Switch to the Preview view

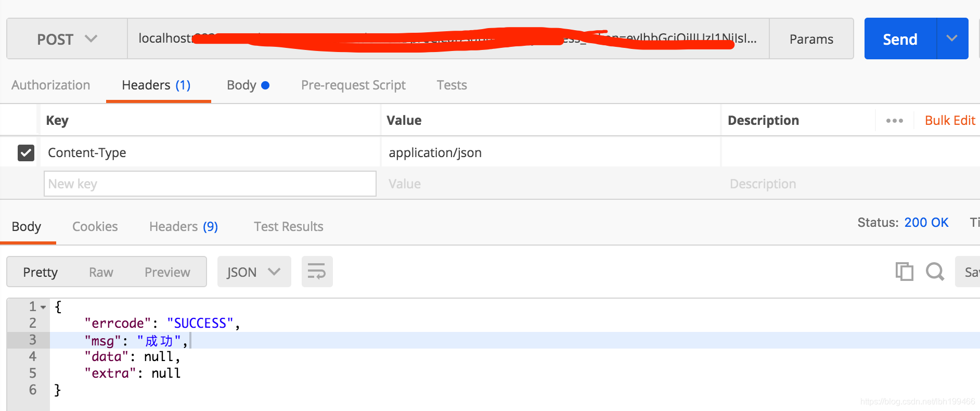[167, 272]
